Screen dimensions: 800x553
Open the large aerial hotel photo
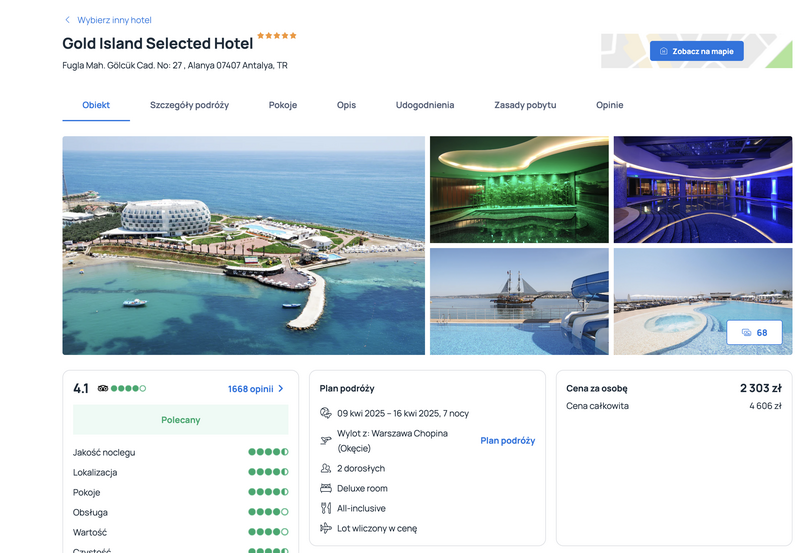tap(243, 245)
